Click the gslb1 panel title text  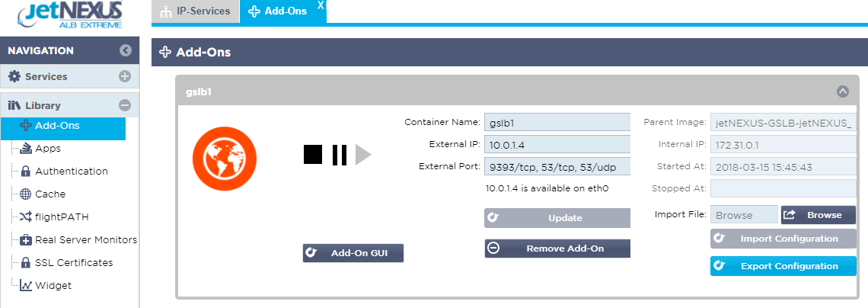tap(198, 92)
